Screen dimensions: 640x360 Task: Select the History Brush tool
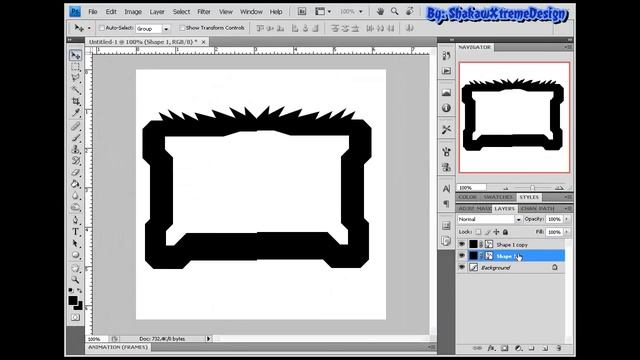point(76,161)
